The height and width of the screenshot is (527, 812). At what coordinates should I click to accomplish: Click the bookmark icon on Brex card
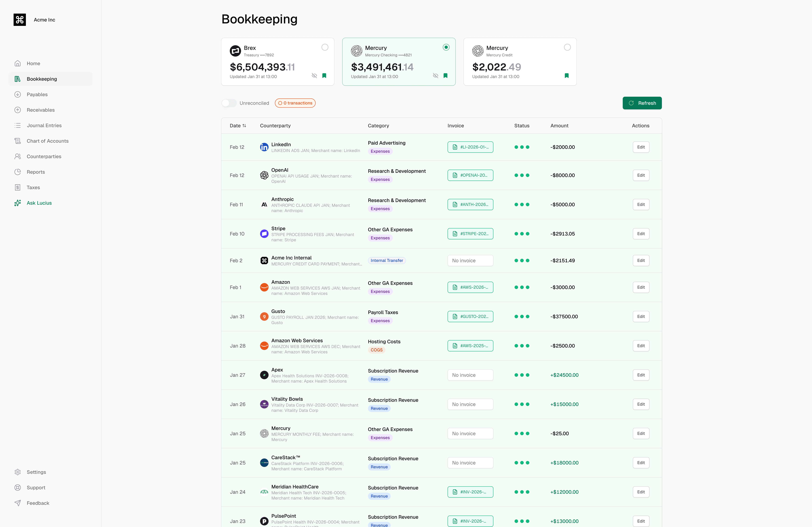[x=324, y=76]
